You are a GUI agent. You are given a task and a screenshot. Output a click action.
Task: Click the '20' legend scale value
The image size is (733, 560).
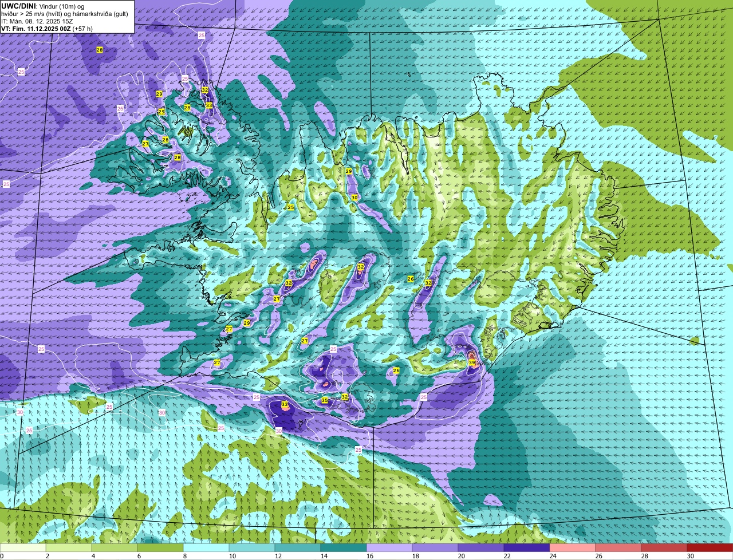click(461, 556)
